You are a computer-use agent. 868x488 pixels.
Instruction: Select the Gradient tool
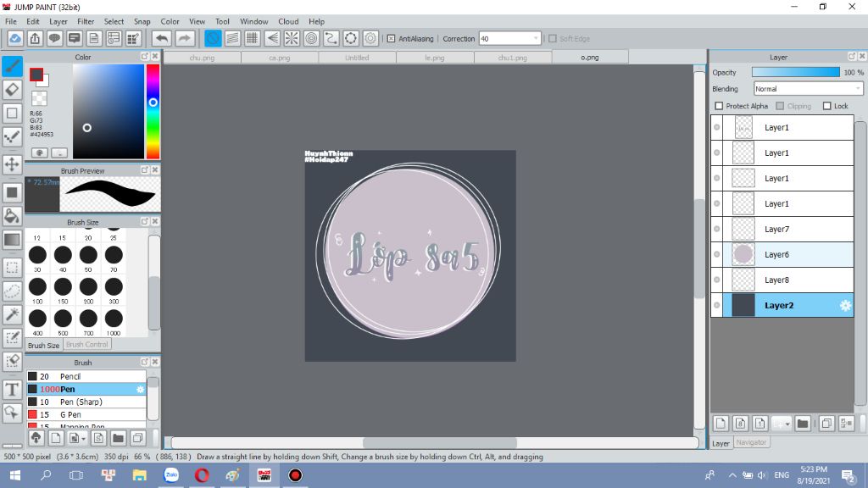(12, 240)
